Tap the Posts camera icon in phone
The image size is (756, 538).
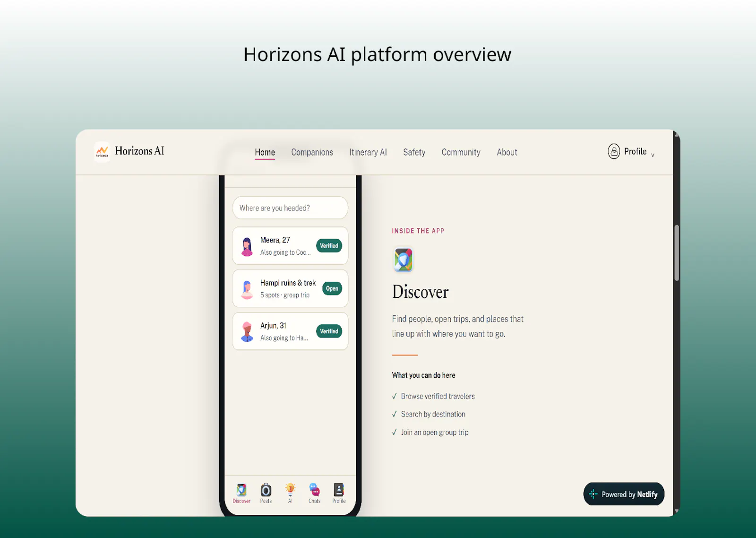pos(266,490)
